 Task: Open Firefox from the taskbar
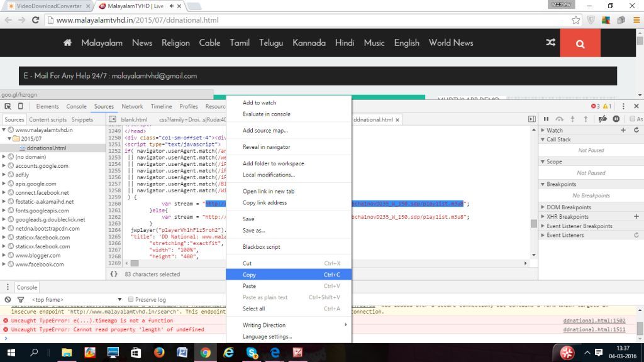[159, 353]
